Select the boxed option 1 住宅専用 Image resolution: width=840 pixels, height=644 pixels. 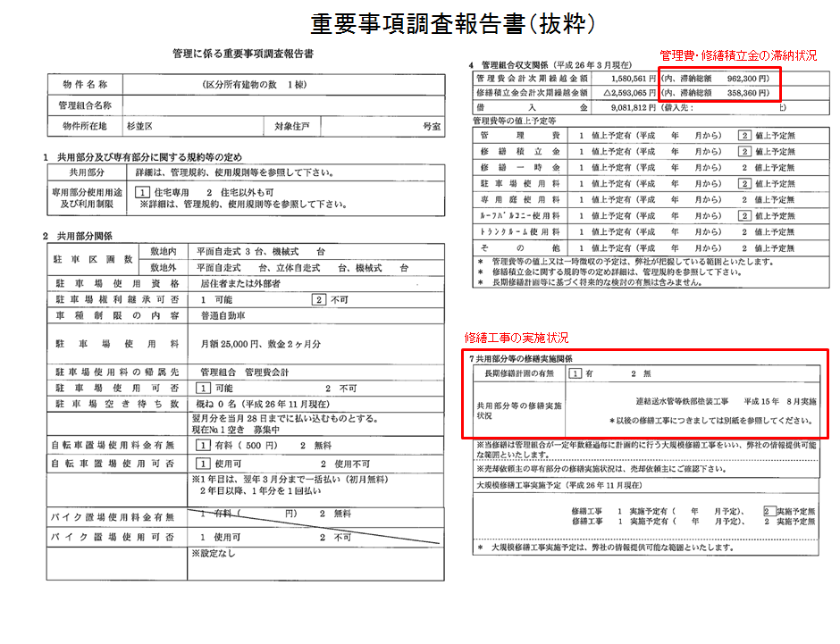point(163,192)
